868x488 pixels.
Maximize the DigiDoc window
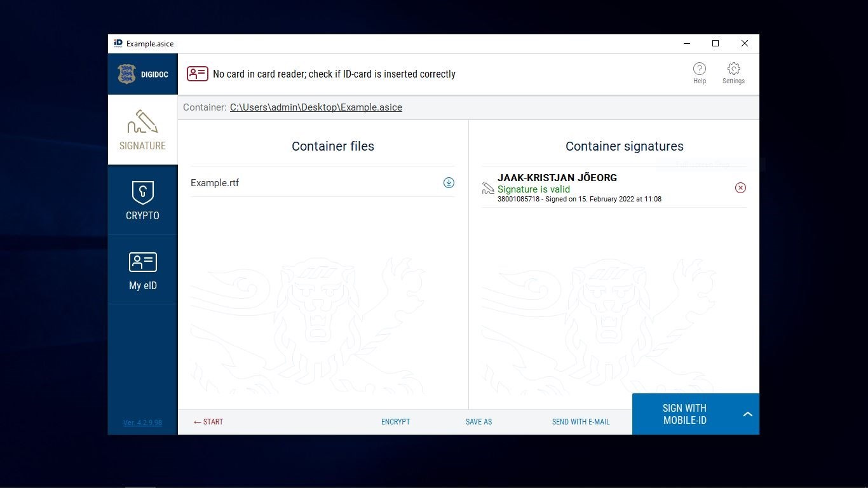(715, 43)
